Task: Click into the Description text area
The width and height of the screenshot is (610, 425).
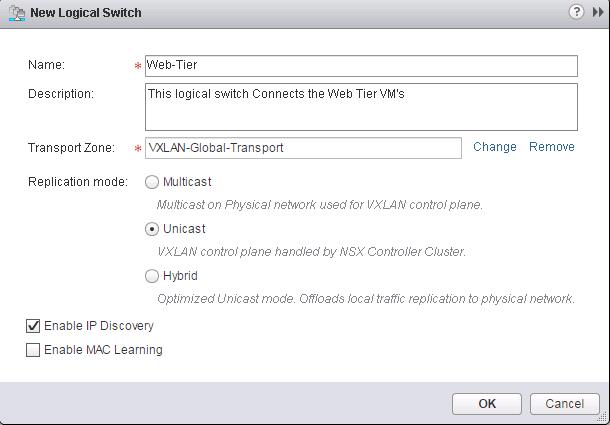Action: point(361,107)
